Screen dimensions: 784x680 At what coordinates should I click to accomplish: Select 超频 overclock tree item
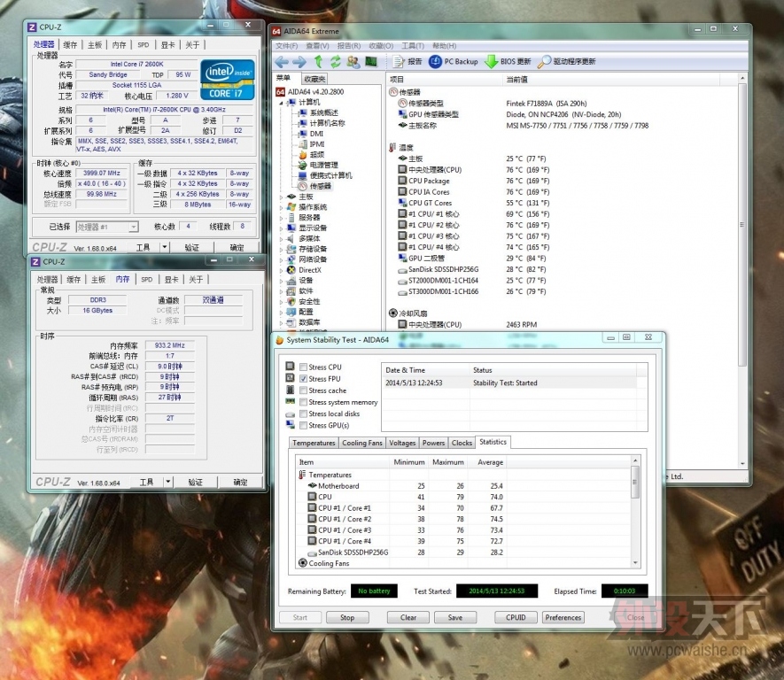click(x=311, y=155)
